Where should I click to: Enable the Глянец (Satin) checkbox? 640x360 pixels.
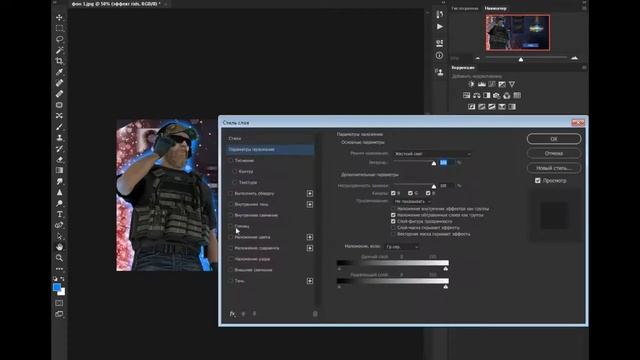pyautogui.click(x=231, y=226)
